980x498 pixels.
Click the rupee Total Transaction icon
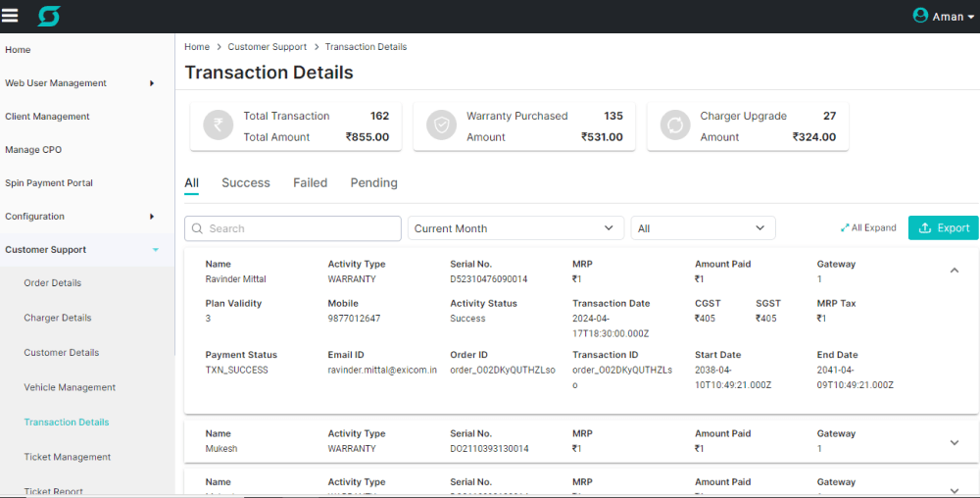coord(218,125)
